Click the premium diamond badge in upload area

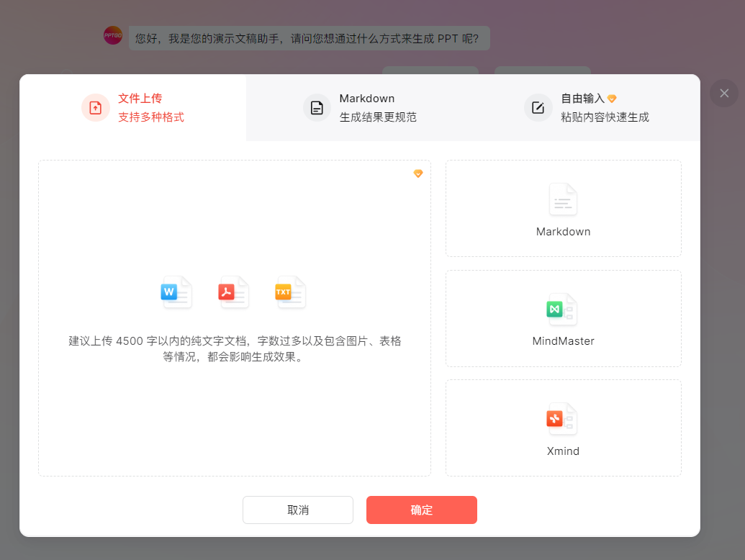click(x=418, y=173)
